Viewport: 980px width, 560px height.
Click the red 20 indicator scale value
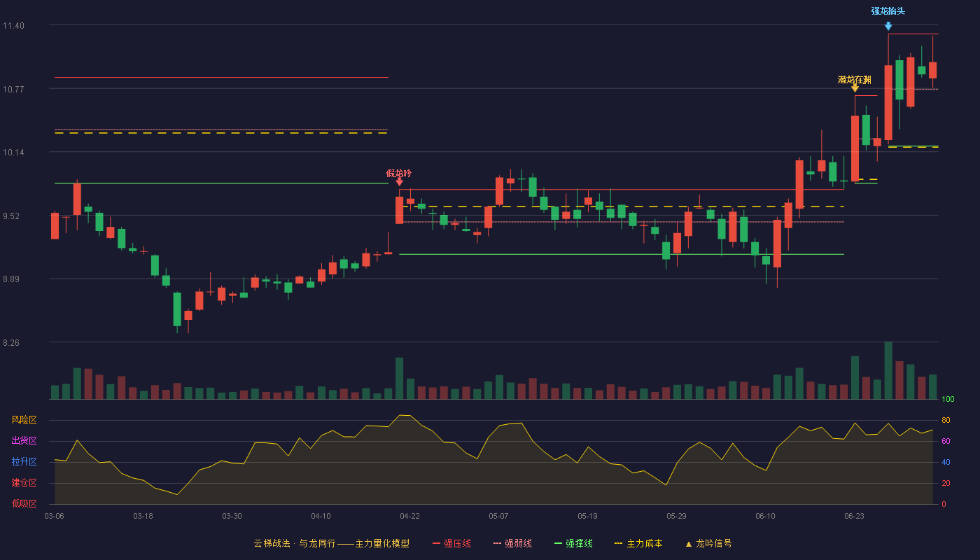946,483
